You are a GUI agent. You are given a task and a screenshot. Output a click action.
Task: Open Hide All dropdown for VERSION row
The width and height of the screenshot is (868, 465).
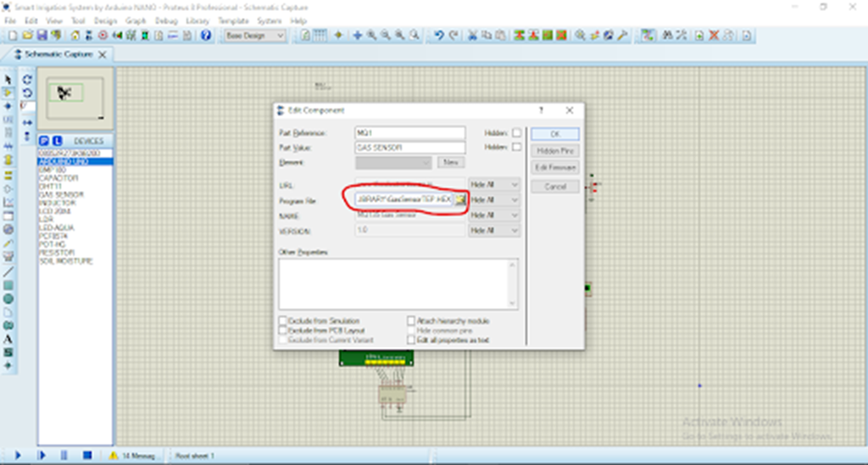(x=494, y=231)
